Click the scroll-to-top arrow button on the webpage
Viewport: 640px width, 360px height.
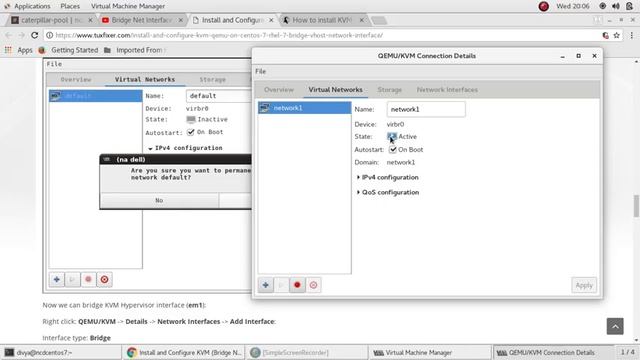pos(615,326)
